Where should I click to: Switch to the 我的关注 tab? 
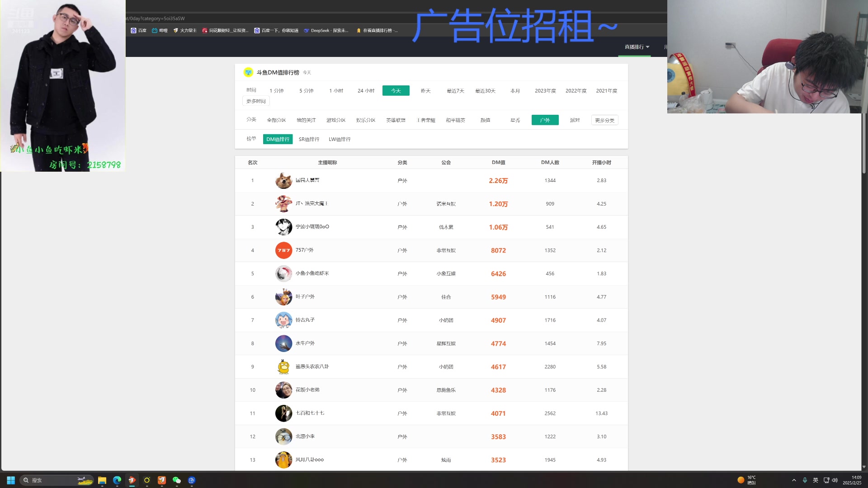307,120
